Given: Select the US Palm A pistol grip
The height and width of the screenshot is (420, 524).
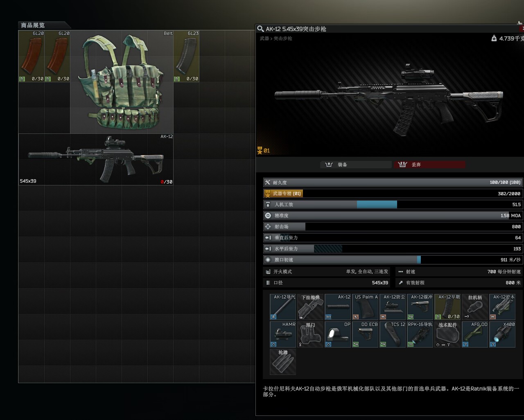Looking at the screenshot, I should point(365,307).
